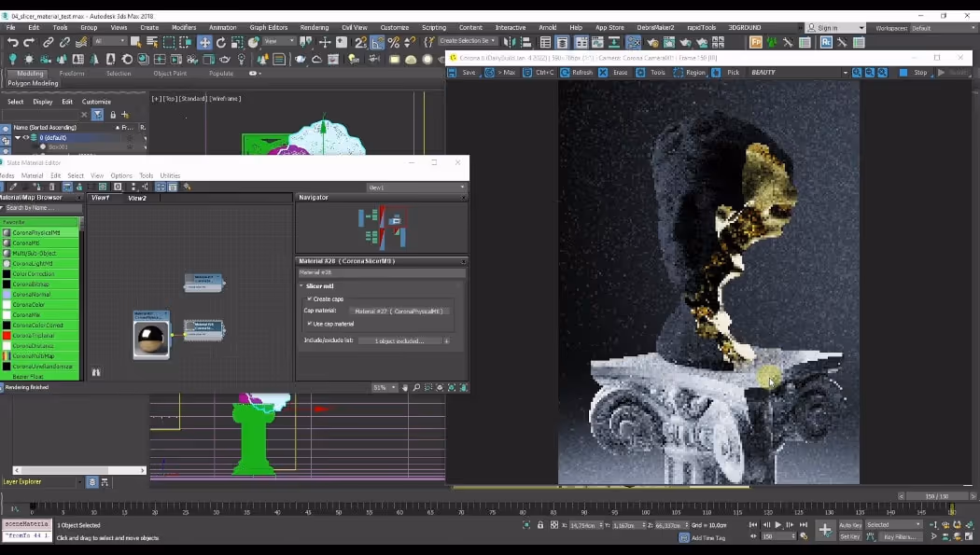Click the Play Animation button
The height and width of the screenshot is (555, 980).
pos(778,525)
